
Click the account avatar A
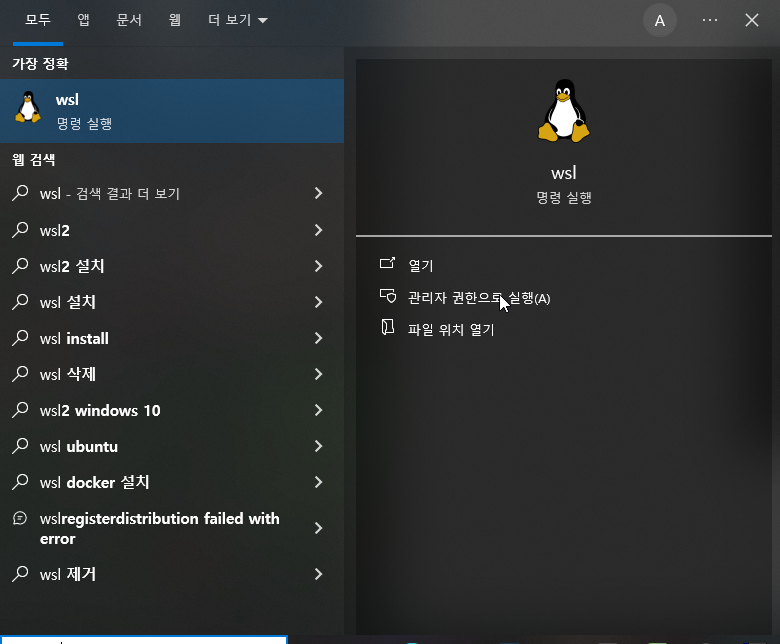pyautogui.click(x=660, y=20)
